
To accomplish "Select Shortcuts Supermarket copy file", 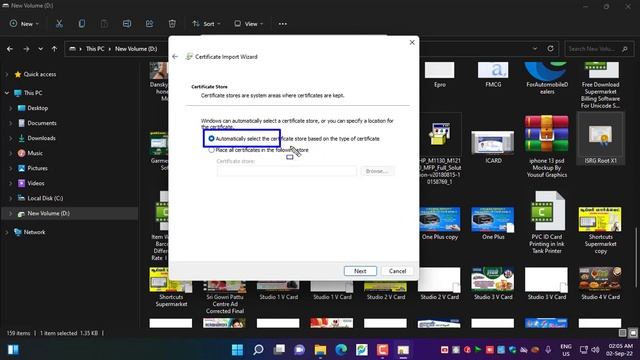I will coord(600,230).
